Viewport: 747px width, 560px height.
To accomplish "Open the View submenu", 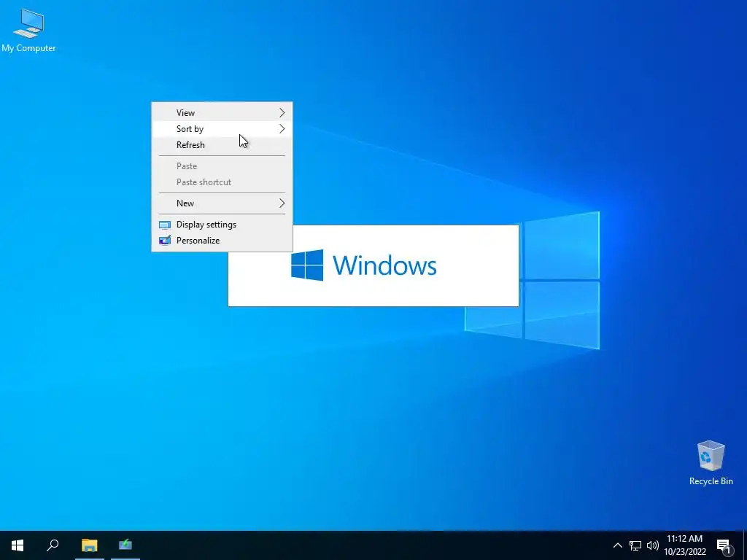I will pyautogui.click(x=222, y=113).
